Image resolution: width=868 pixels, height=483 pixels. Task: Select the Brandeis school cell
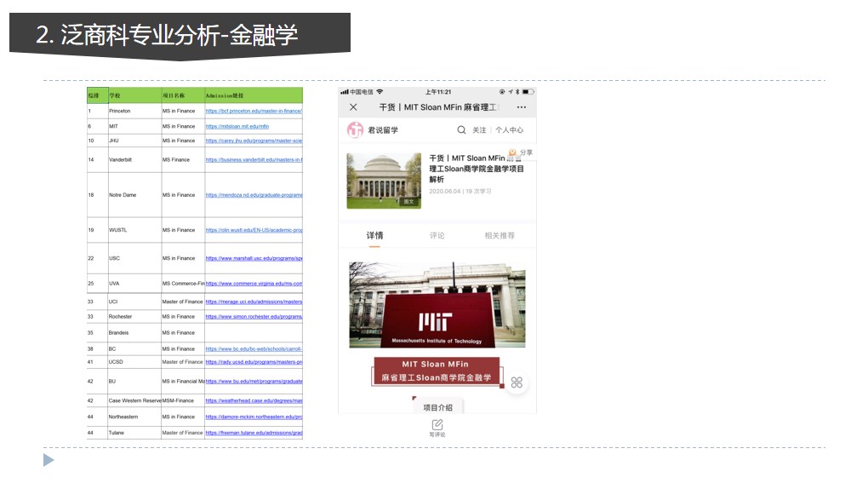pos(134,333)
